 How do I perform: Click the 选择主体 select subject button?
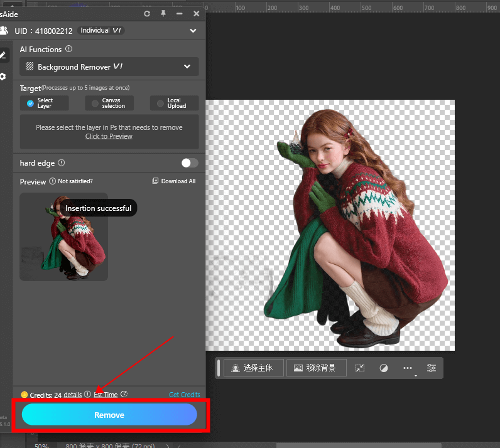point(254,368)
